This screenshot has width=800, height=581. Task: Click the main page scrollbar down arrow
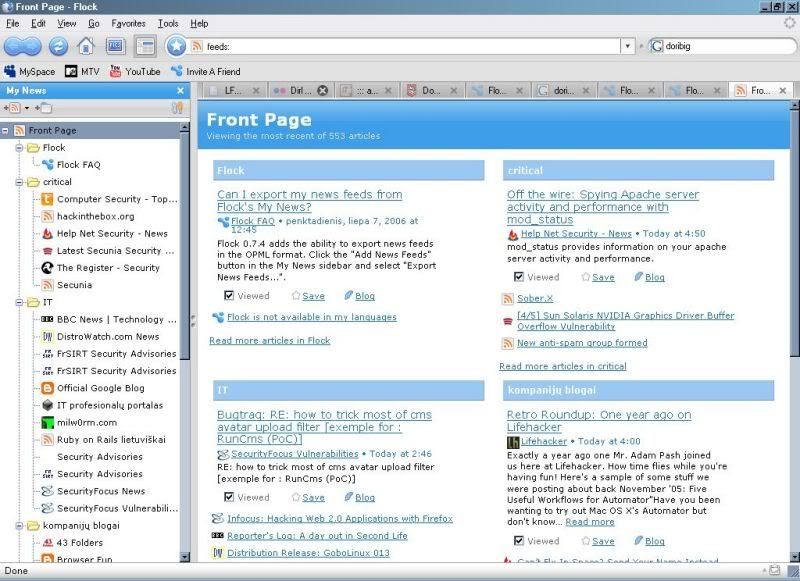(x=795, y=557)
